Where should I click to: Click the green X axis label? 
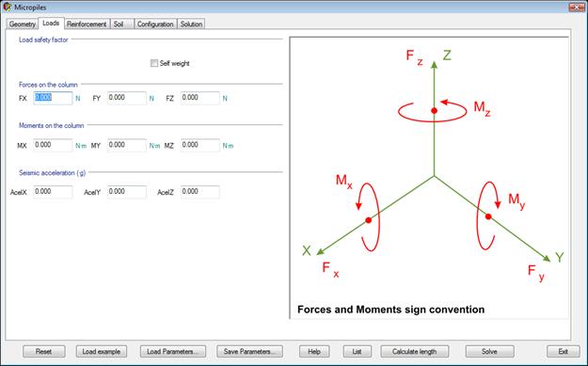307,250
